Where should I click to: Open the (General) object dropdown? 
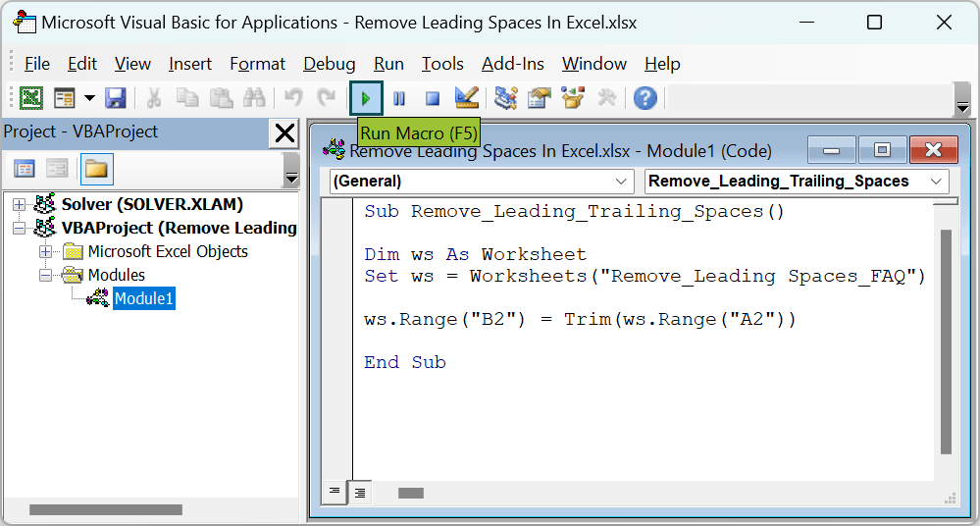pyautogui.click(x=482, y=182)
